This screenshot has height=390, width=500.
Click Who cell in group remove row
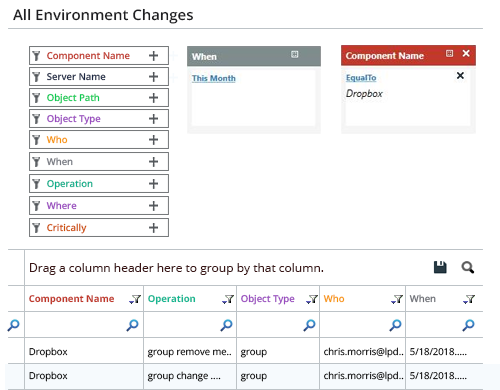(x=363, y=352)
